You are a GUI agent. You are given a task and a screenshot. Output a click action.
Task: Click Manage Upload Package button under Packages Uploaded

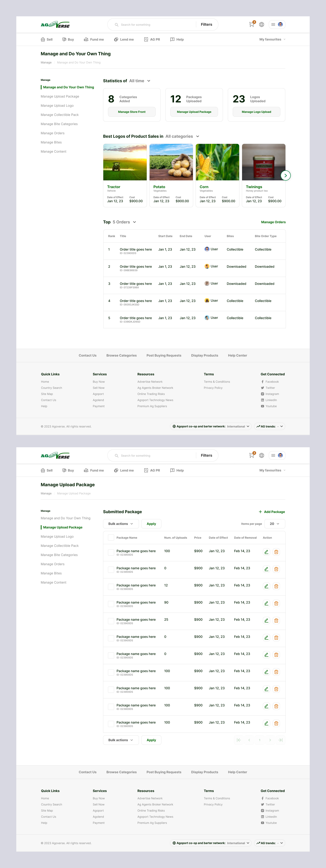point(194,112)
